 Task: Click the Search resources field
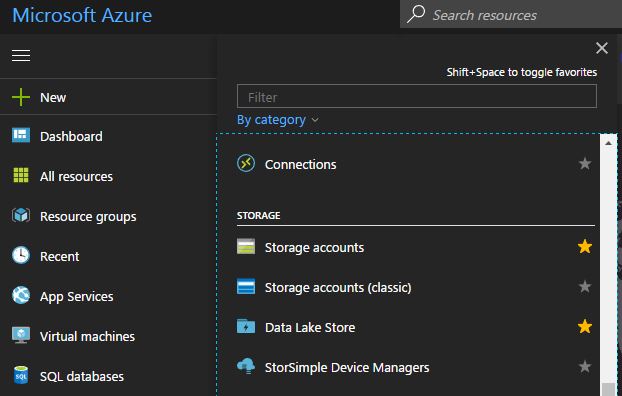[x=511, y=15]
